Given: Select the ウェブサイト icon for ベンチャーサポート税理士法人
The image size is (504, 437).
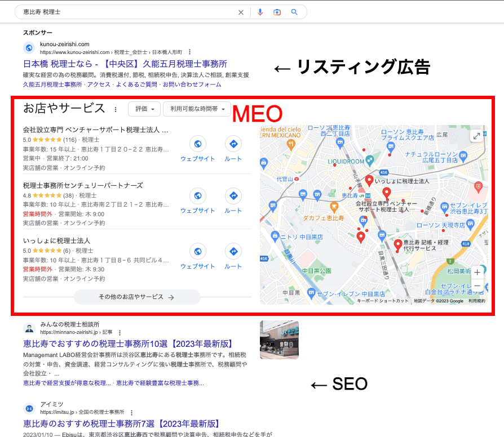Looking at the screenshot, I should click(197, 144).
